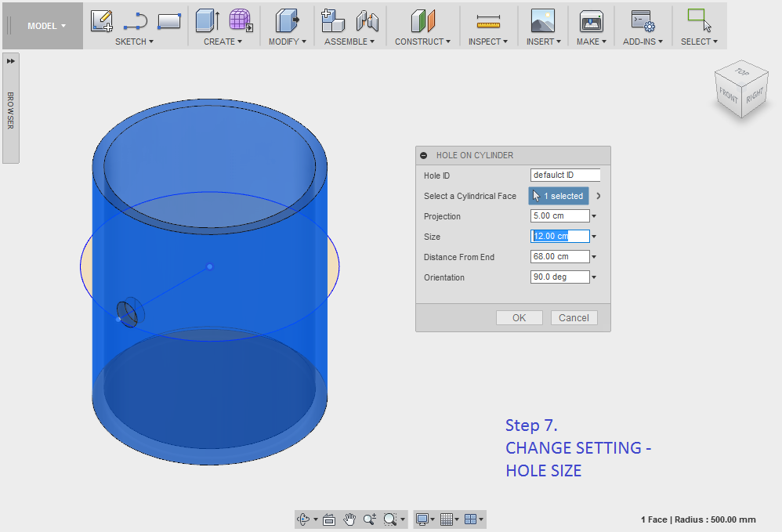Click the Press Pull icon in Modify
782x532 pixels.
288,21
